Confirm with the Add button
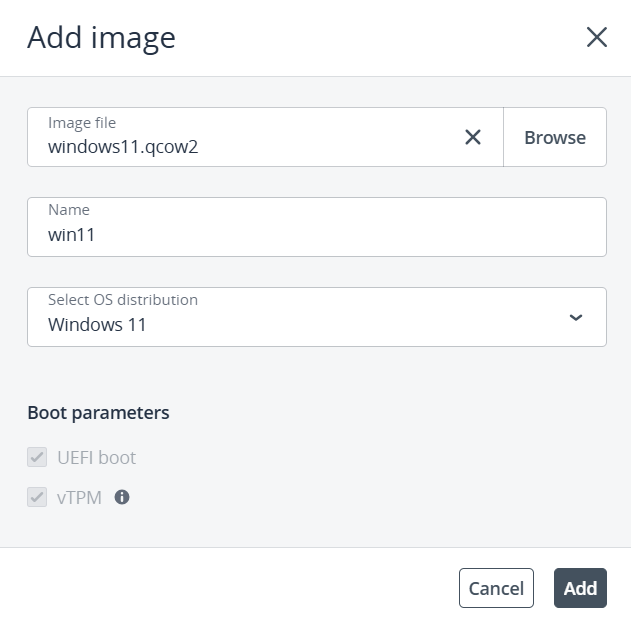This screenshot has height=622, width=631. (580, 588)
